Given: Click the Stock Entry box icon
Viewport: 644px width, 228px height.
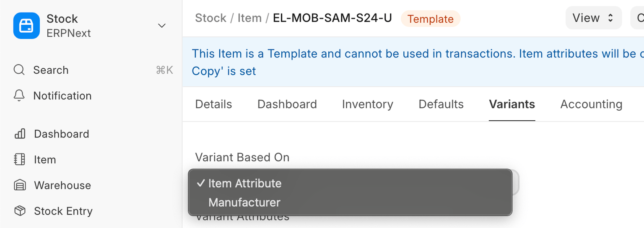Looking at the screenshot, I should coord(20,211).
